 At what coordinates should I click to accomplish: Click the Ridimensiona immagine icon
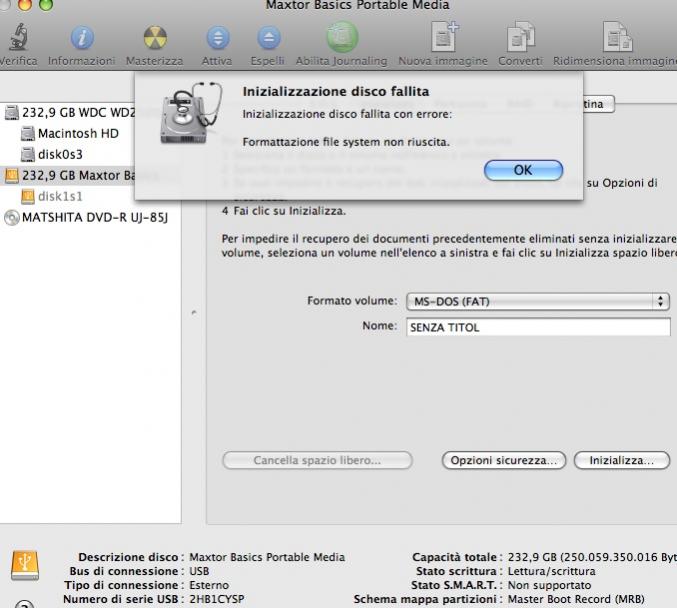click(617, 37)
